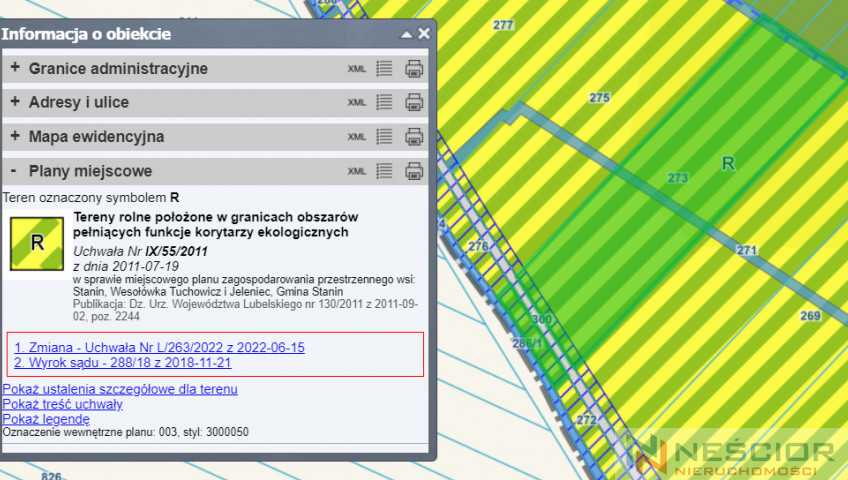Select parcel 286/1 label on map
Image resolution: width=848 pixels, height=480 pixels.
[x=527, y=343]
